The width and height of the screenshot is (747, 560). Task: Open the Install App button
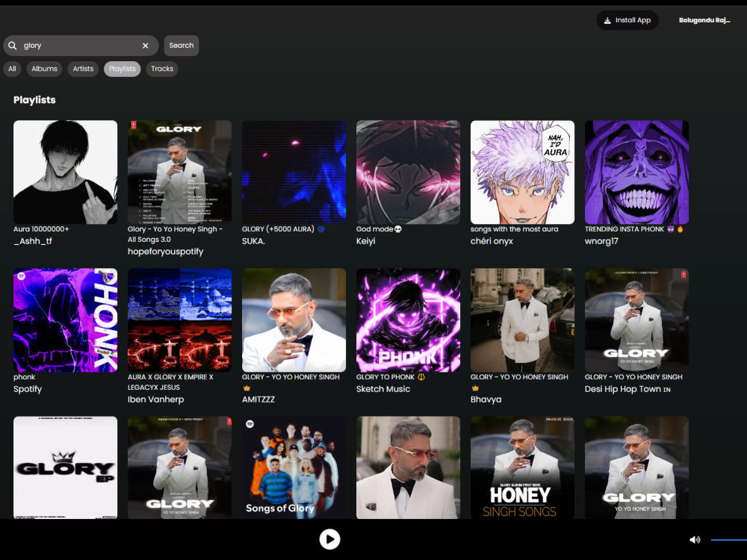point(627,20)
